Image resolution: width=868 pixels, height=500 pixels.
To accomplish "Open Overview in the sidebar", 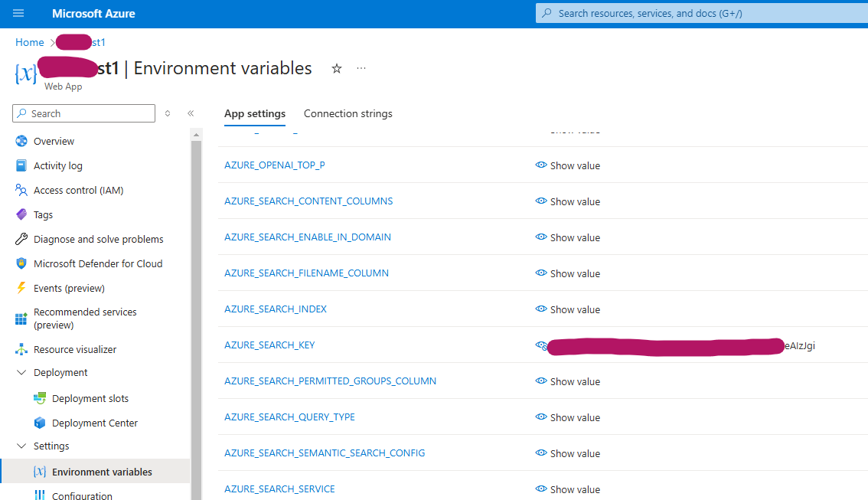I will tap(54, 141).
